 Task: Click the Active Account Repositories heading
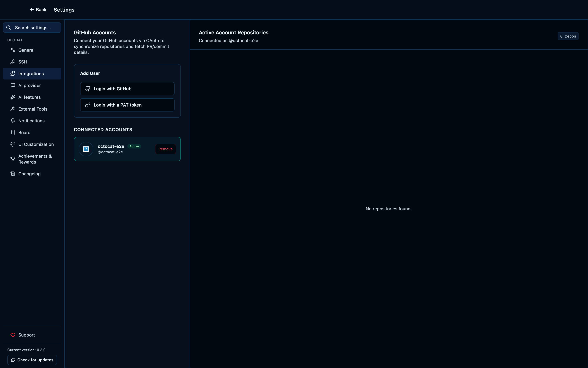click(234, 33)
